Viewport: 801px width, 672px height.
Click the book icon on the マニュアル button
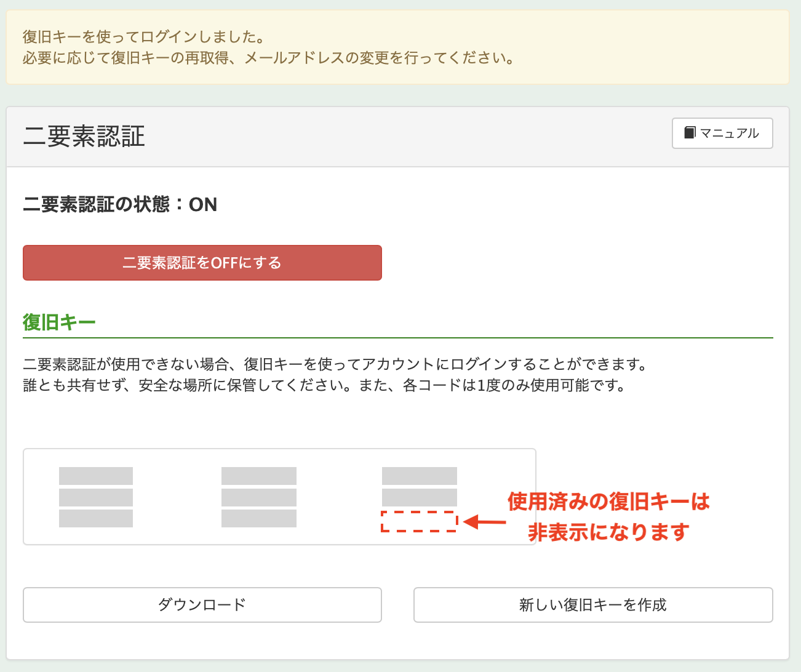689,133
